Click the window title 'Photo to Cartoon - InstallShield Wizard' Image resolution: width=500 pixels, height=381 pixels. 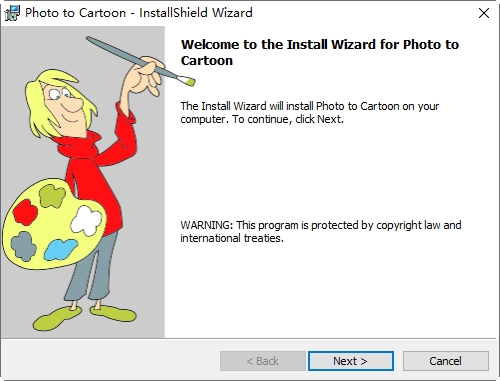coord(139,13)
